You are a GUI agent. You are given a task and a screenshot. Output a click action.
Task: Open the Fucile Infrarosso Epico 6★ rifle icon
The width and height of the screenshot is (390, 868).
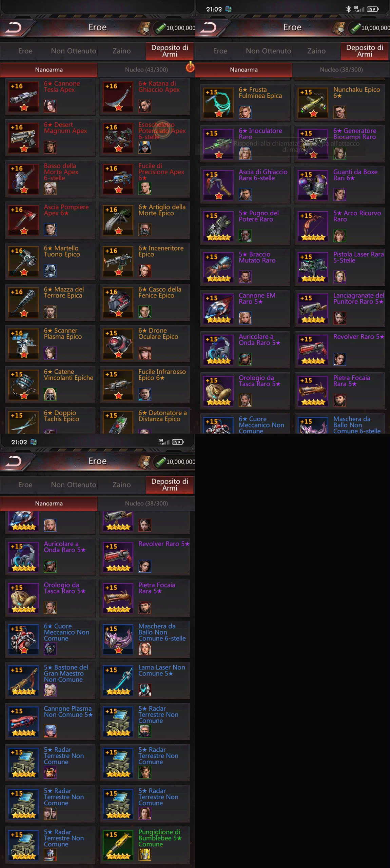[118, 385]
